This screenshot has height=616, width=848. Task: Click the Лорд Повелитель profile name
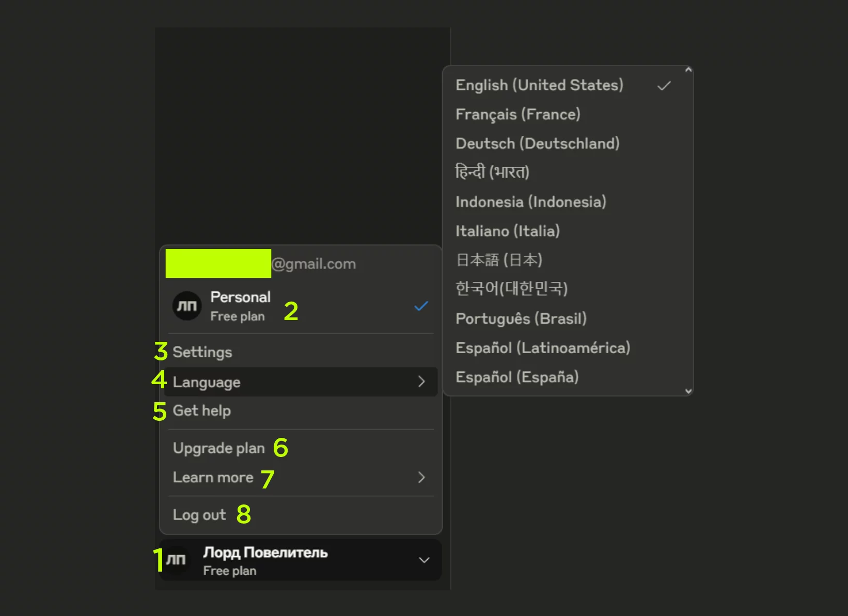tap(265, 552)
